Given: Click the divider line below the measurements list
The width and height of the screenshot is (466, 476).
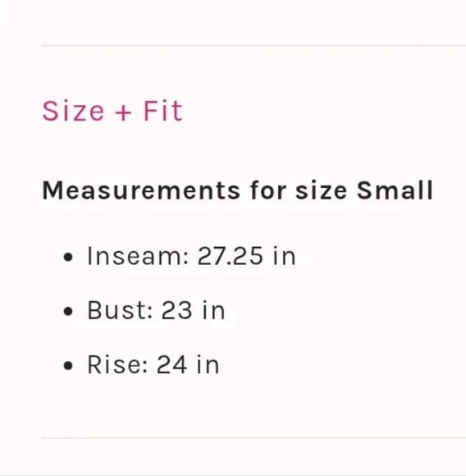Looking at the screenshot, I should click(x=254, y=438).
